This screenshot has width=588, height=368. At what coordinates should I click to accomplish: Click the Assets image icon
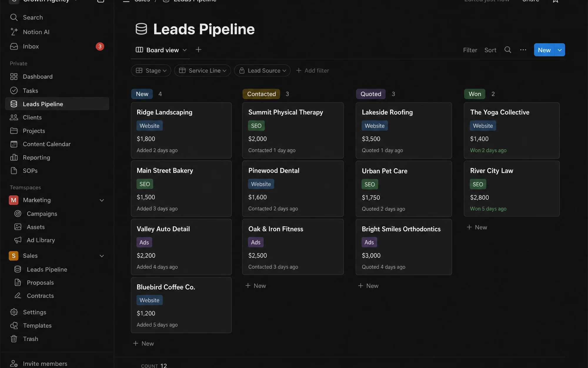click(18, 227)
